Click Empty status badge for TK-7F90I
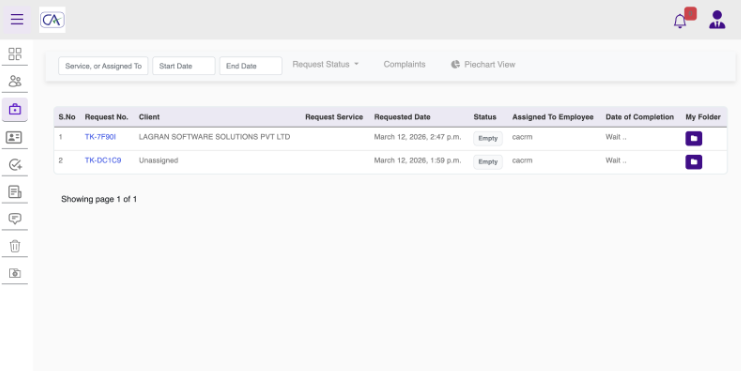This screenshot has height=371, width=741. [488, 138]
